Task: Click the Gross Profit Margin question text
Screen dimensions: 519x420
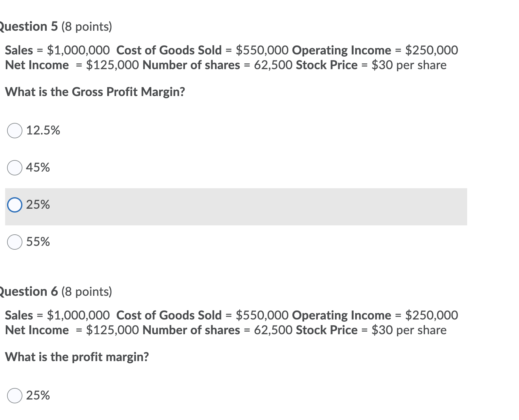Action: pyautogui.click(x=96, y=92)
